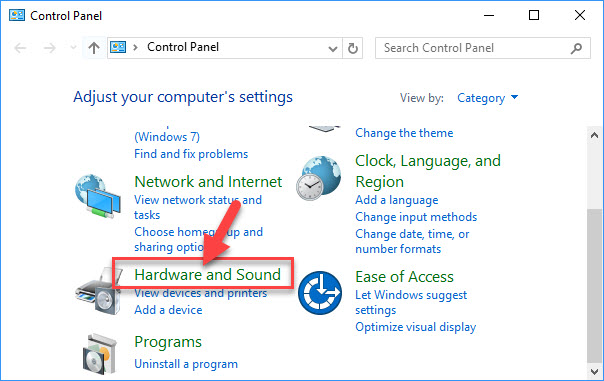Click the Control Panel icon in address bar
Viewport: 604px width, 381px height.
point(118,47)
